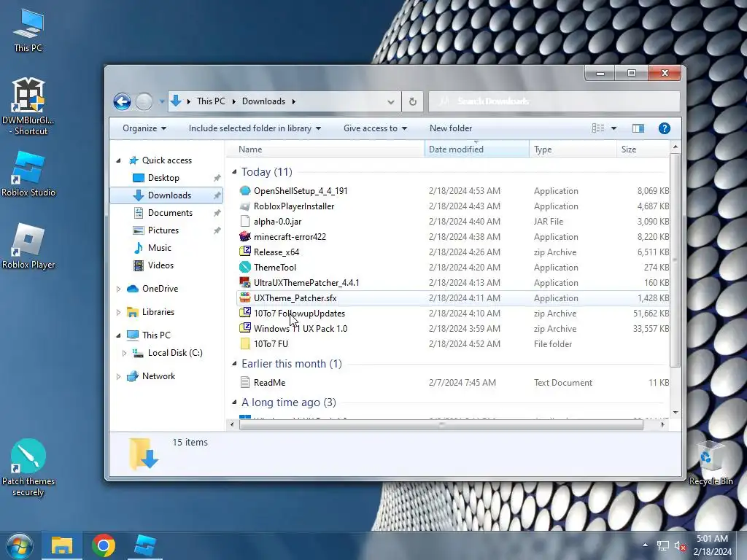Open recent locations dropdown arrow
The image size is (747, 560).
(161, 101)
